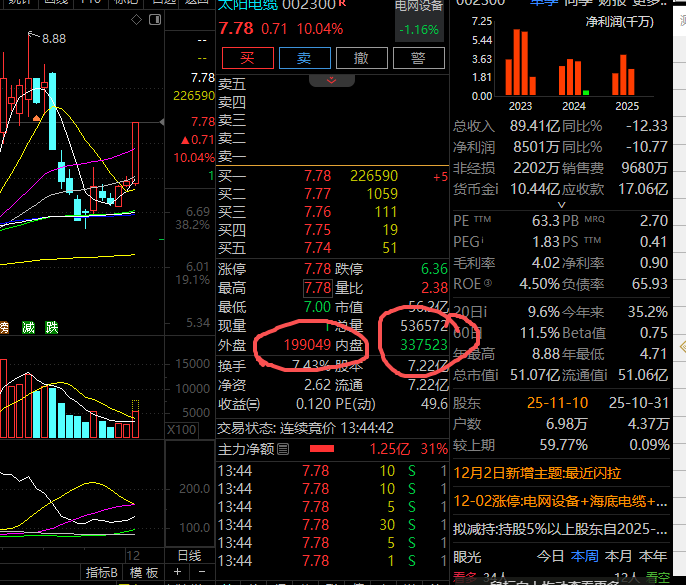686x585 pixels.
Task: Select the 日线 daily period label
Action: 189,556
